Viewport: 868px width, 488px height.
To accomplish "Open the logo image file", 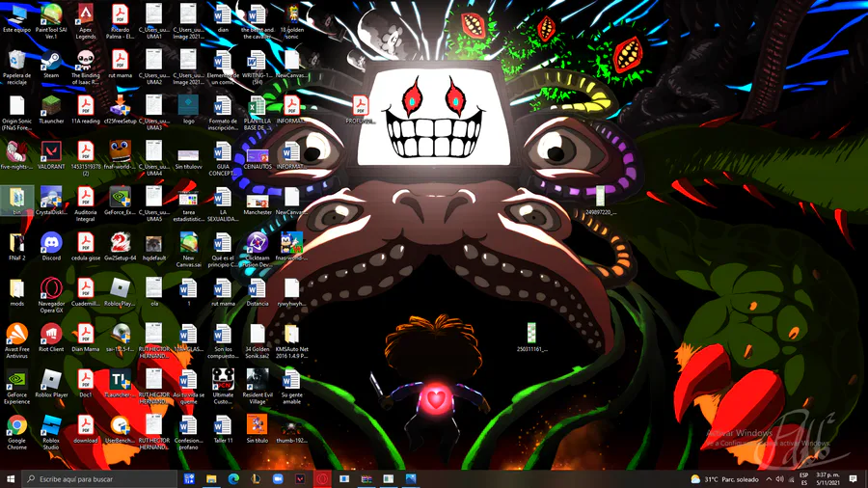I will click(188, 110).
